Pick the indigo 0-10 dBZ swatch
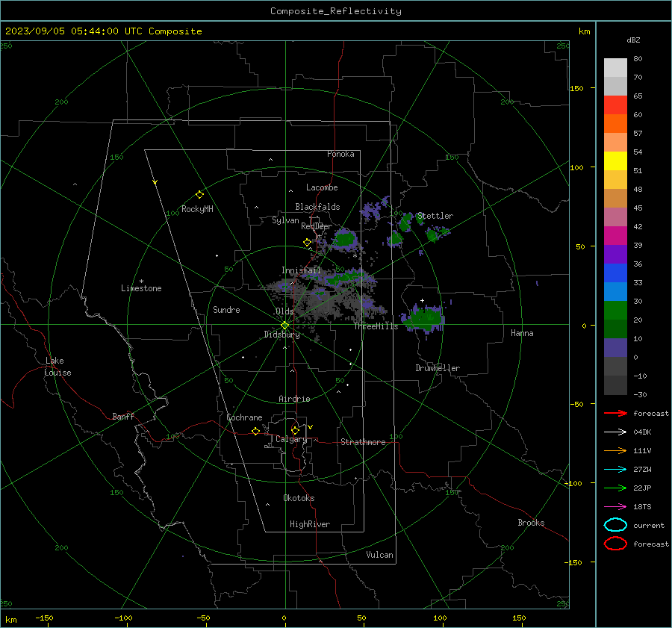Image resolution: width=672 pixels, height=628 pixels. click(615, 348)
